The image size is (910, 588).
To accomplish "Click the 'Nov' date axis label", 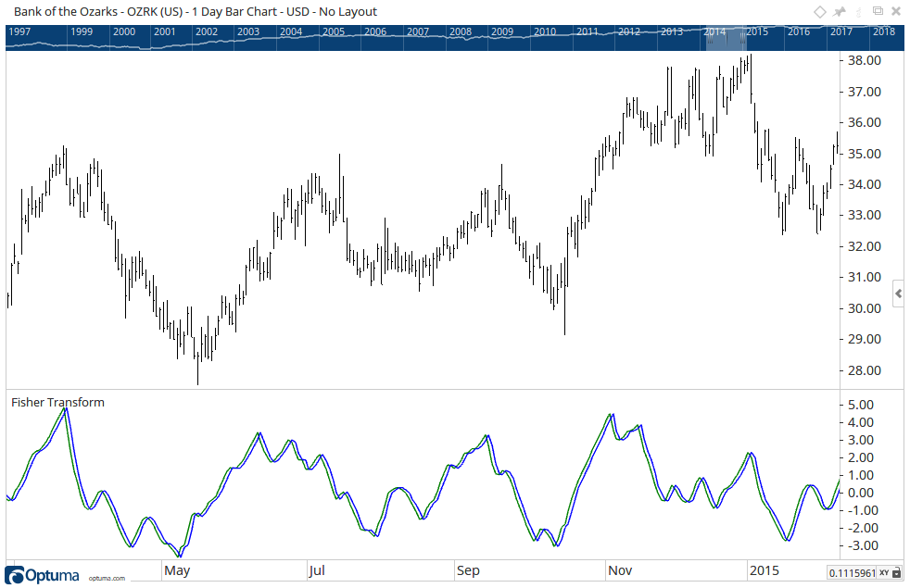I will click(x=620, y=570).
